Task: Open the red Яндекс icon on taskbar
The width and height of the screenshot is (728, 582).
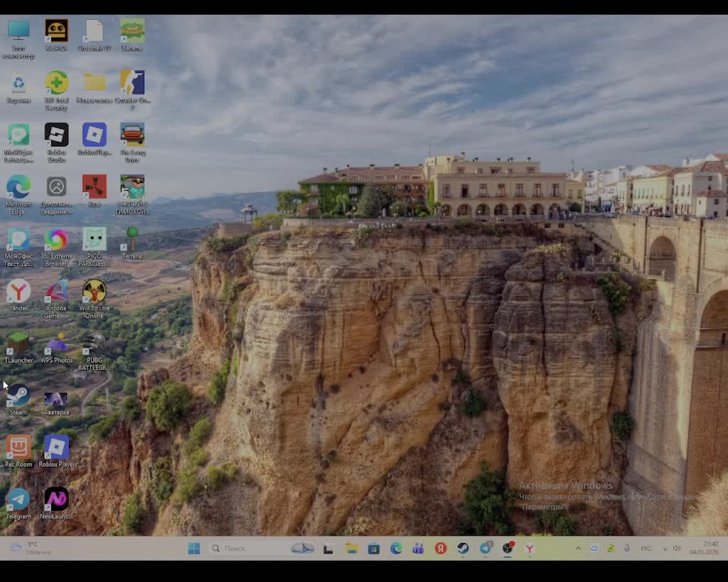Action: pyautogui.click(x=441, y=549)
